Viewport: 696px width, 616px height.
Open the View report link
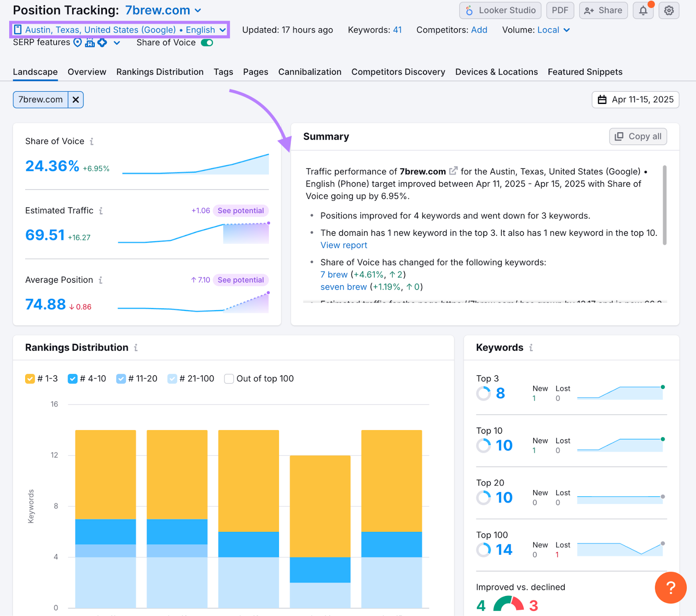click(x=344, y=245)
